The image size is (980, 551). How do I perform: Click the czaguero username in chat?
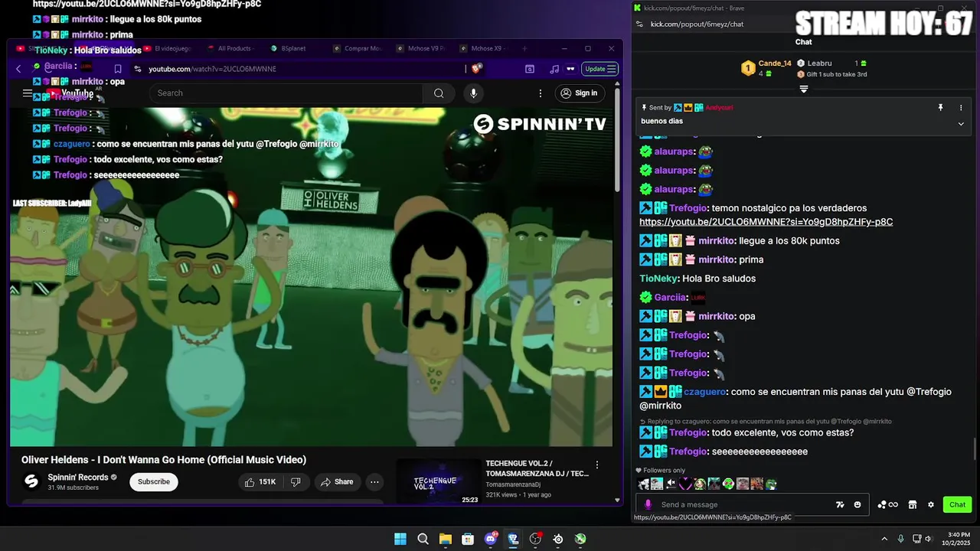[704, 392]
